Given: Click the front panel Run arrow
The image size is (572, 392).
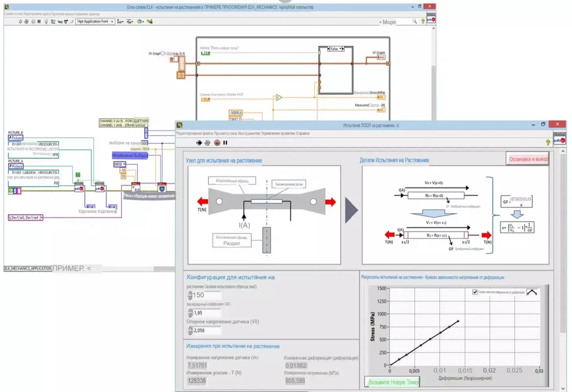Looking at the screenshot, I should coord(199,143).
